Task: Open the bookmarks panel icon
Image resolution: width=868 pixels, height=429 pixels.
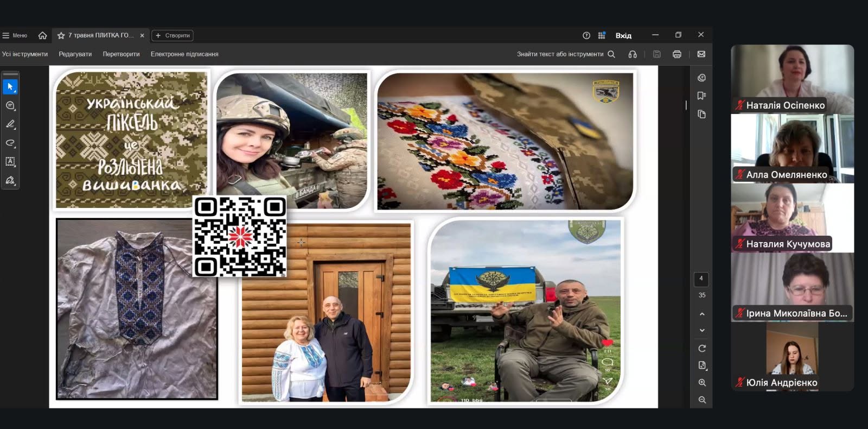Action: 701,96
